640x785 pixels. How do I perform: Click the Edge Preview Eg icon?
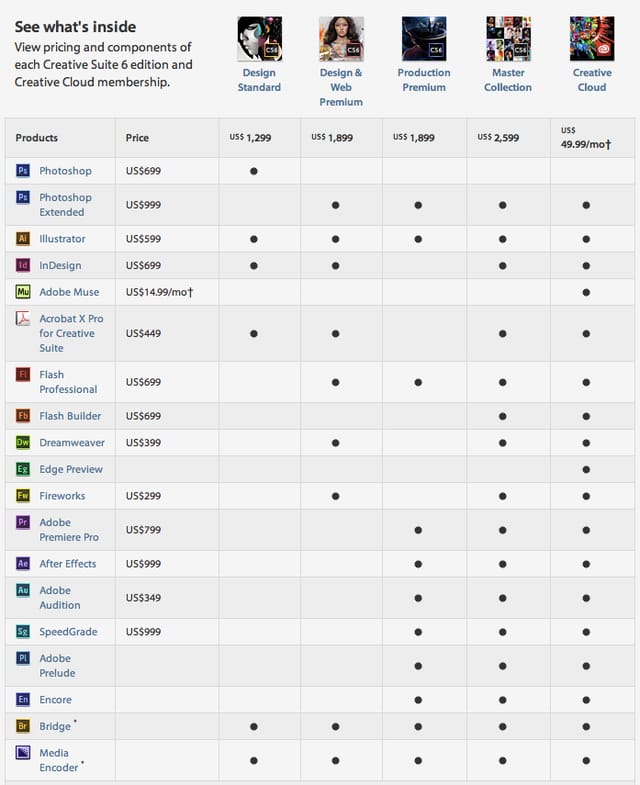point(23,469)
